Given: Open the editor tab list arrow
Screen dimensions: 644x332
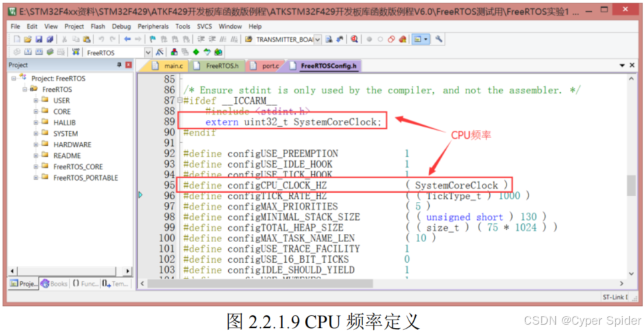Looking at the screenshot, I should (x=622, y=65).
